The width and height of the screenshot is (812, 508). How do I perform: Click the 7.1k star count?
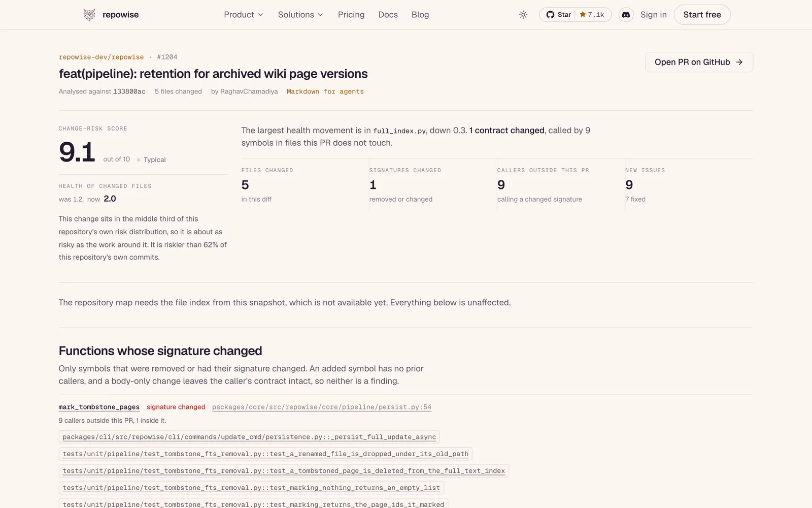[592, 15]
